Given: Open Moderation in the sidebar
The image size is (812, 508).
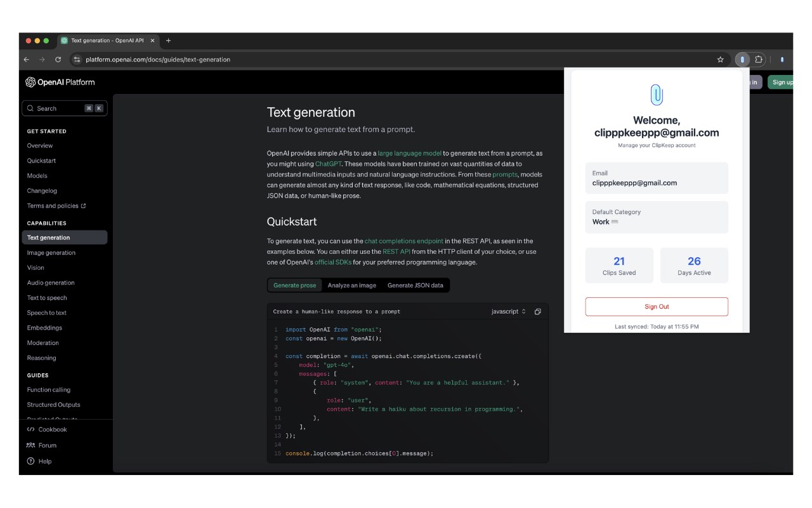Looking at the screenshot, I should [43, 343].
